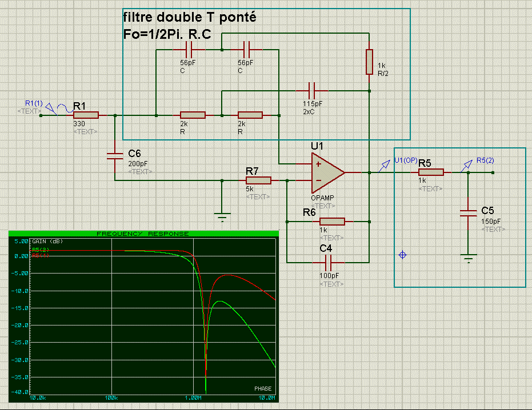Click the <TEXT> placeholder beside C5
The height and width of the screenshot is (410, 532).
point(493,229)
